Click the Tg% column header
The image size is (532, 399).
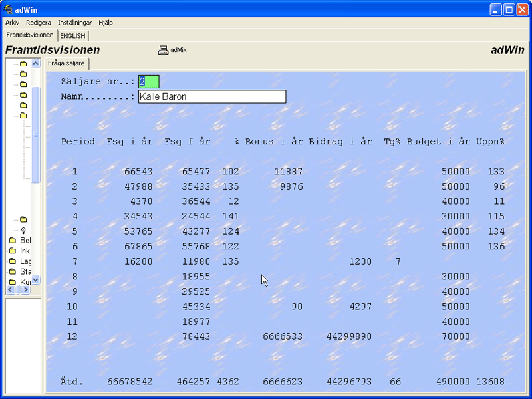tap(392, 142)
